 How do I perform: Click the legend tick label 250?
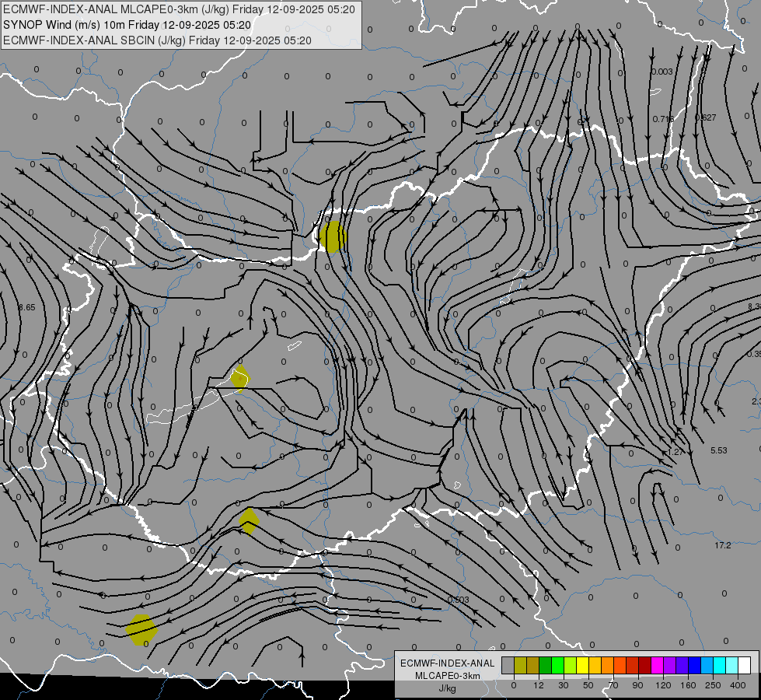(713, 685)
